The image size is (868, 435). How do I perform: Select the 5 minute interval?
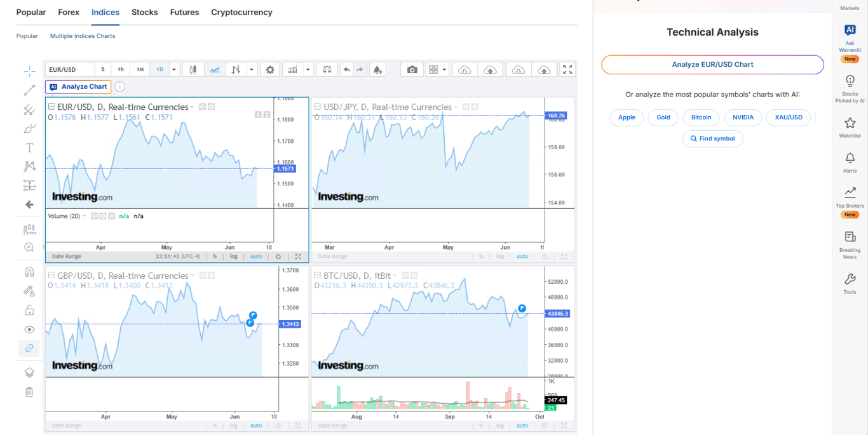[103, 70]
